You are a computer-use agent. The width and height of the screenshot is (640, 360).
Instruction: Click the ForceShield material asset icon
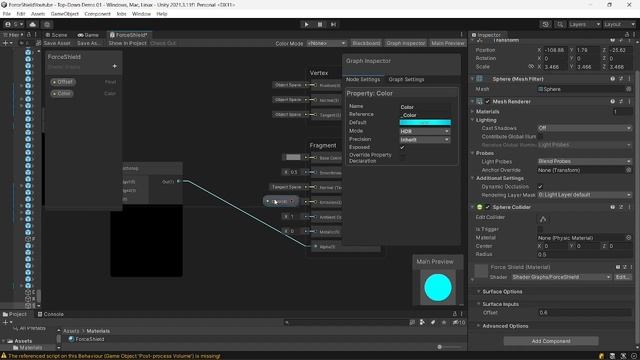(x=71, y=339)
